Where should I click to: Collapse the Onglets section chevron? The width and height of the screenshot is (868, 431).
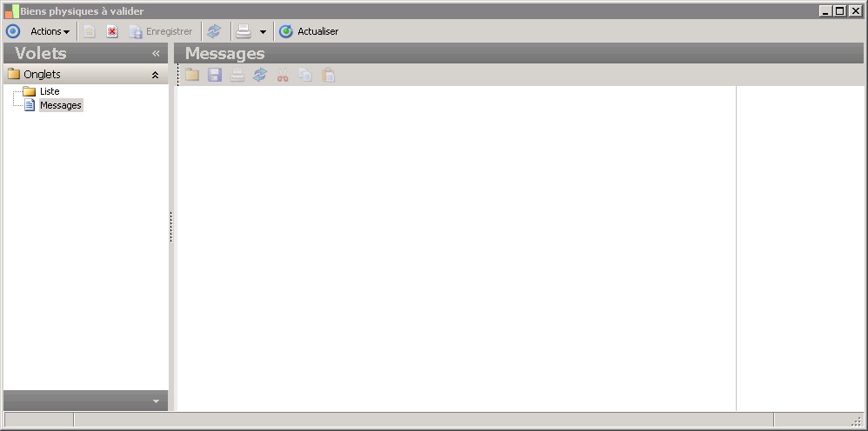(x=156, y=75)
